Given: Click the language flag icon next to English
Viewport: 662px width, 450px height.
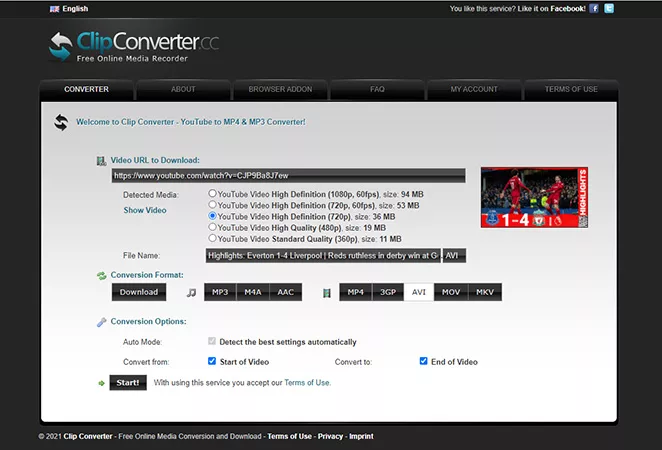Looking at the screenshot, I should point(54,9).
